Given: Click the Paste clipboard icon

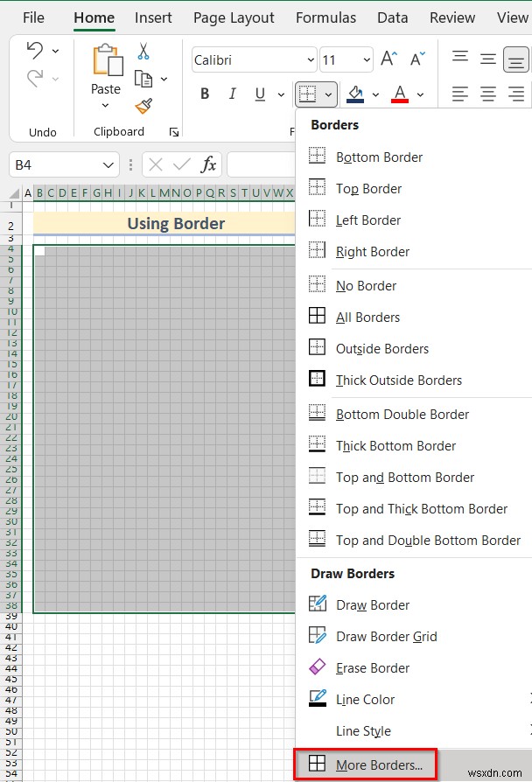Looking at the screenshot, I should [x=108, y=60].
